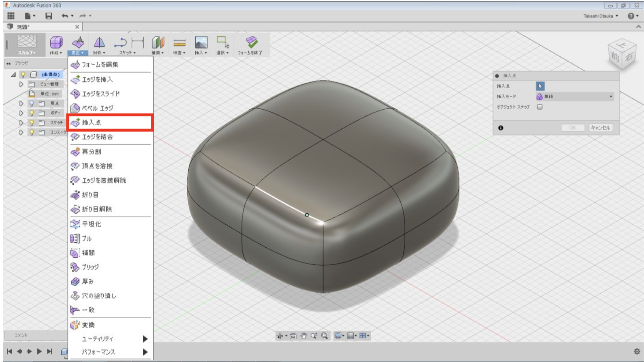
Task: Click the キャンセル button
Action: tap(600, 128)
